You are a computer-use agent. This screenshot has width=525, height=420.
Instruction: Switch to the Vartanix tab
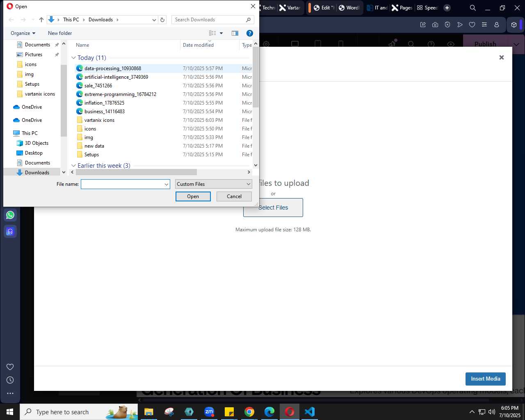290,8
